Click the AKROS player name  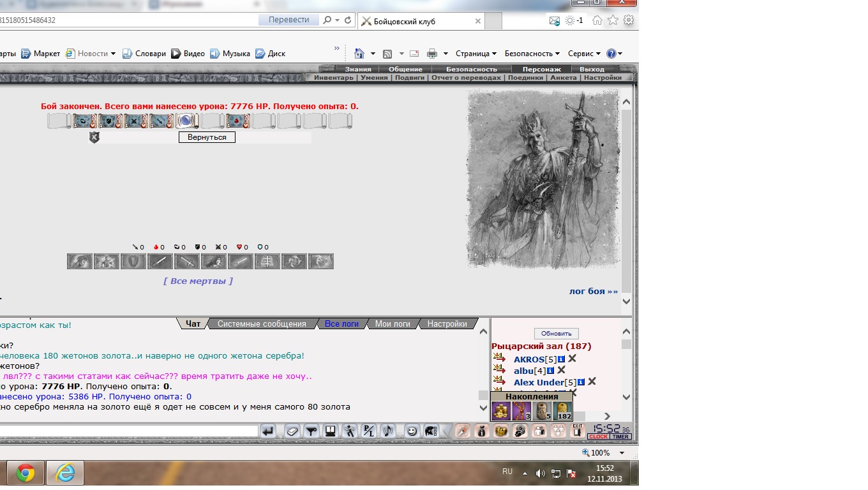tap(528, 359)
